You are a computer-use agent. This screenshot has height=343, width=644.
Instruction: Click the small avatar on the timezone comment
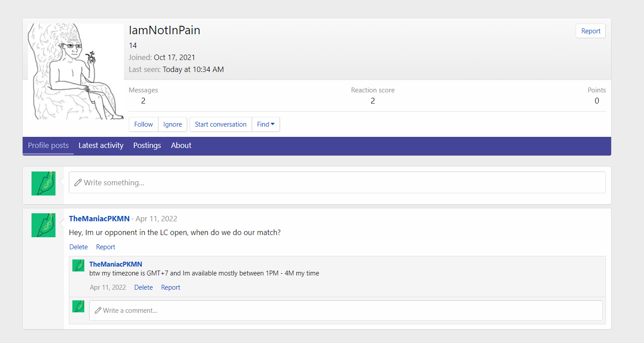[x=78, y=266]
